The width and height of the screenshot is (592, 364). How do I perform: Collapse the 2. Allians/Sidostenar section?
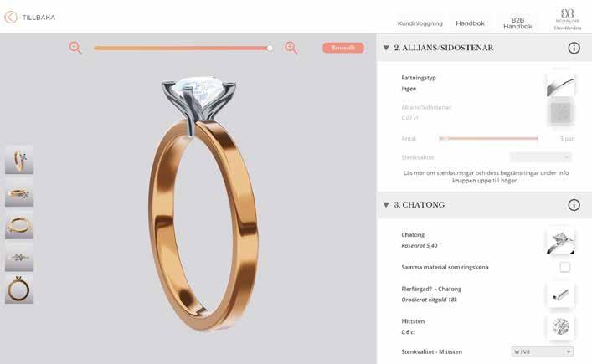pos(386,48)
